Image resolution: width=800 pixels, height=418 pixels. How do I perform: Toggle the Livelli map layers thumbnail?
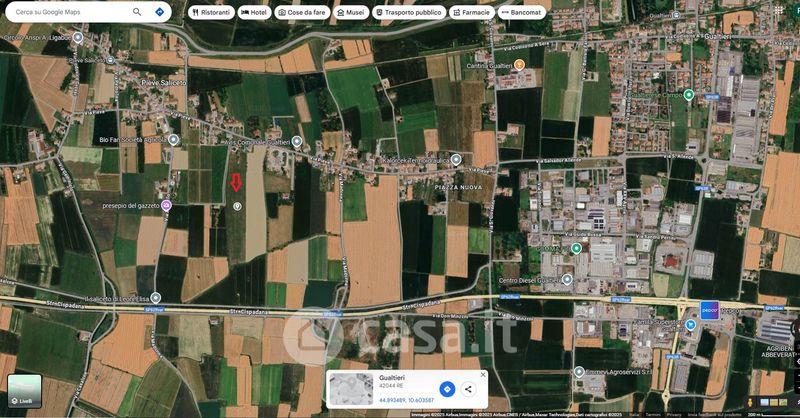click(x=24, y=391)
